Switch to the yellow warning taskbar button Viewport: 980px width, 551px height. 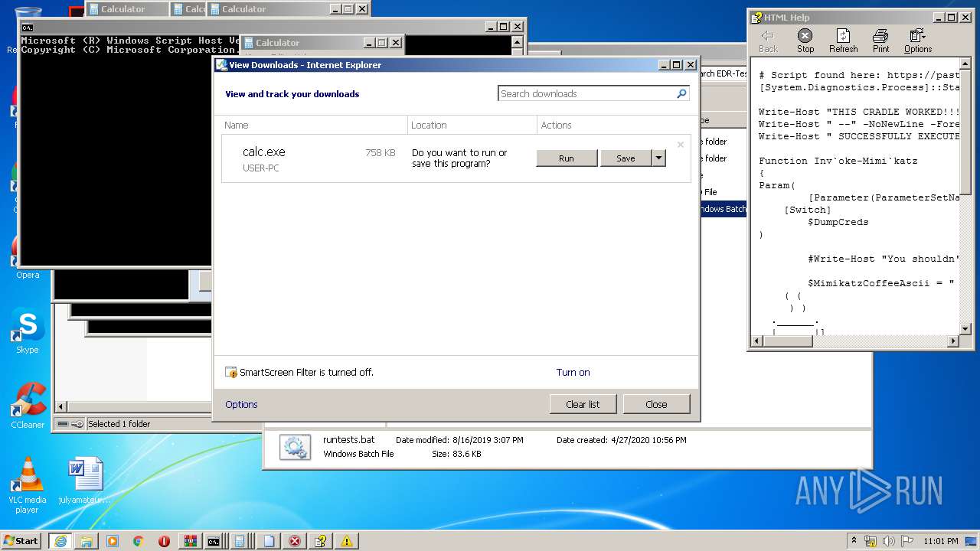click(346, 541)
